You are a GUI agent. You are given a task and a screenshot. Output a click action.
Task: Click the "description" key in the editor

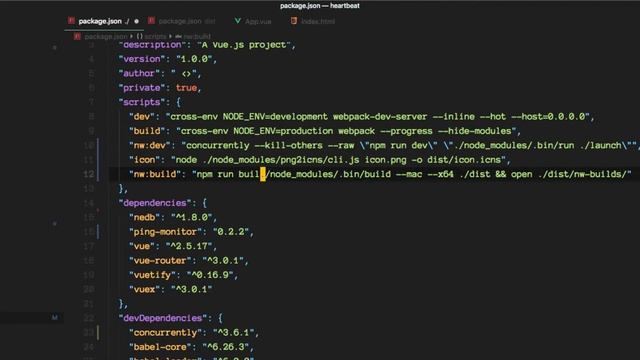[x=152, y=44]
